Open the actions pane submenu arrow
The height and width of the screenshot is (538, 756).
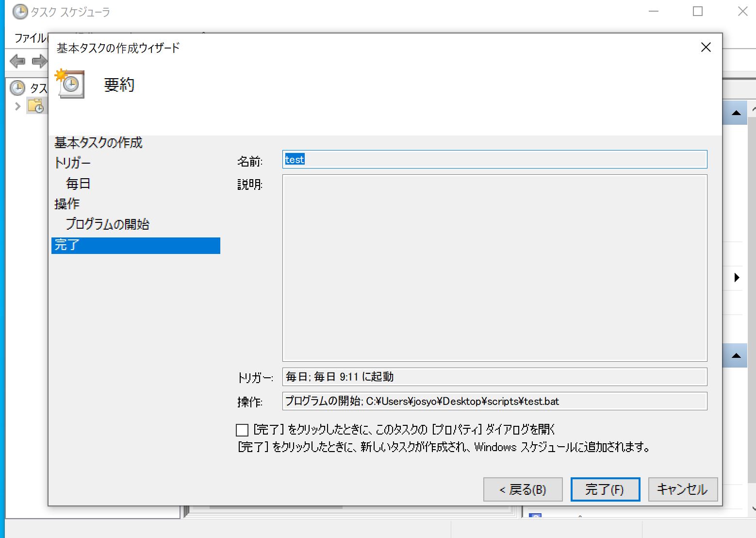737,277
